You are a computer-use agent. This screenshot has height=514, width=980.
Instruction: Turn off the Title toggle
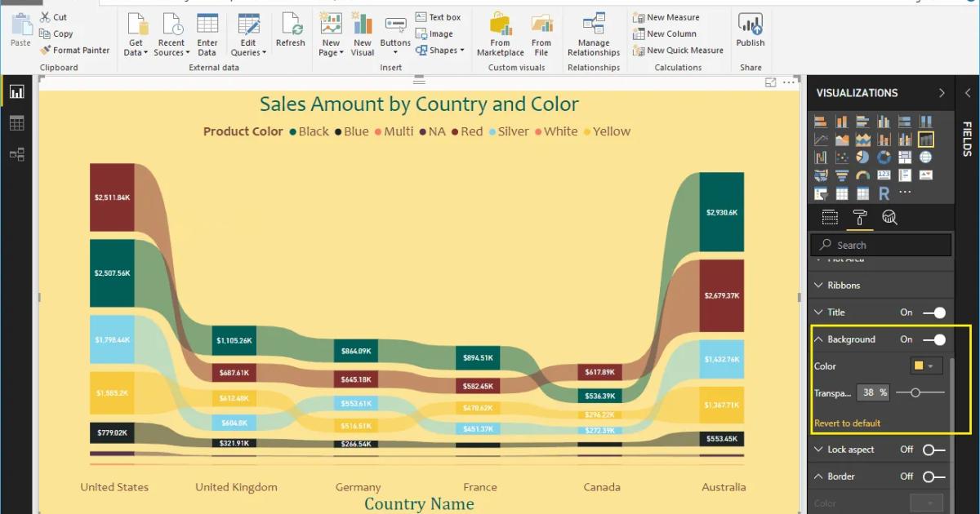point(934,312)
